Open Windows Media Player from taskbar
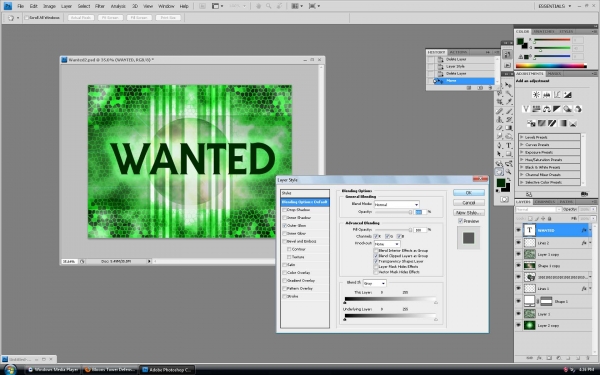Screen dimensions: 600x375 53,370
